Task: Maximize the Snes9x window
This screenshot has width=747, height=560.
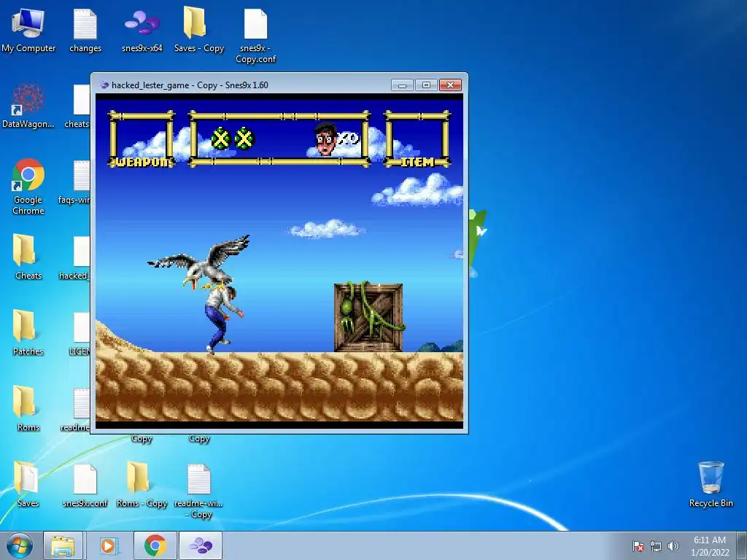Action: 426,85
